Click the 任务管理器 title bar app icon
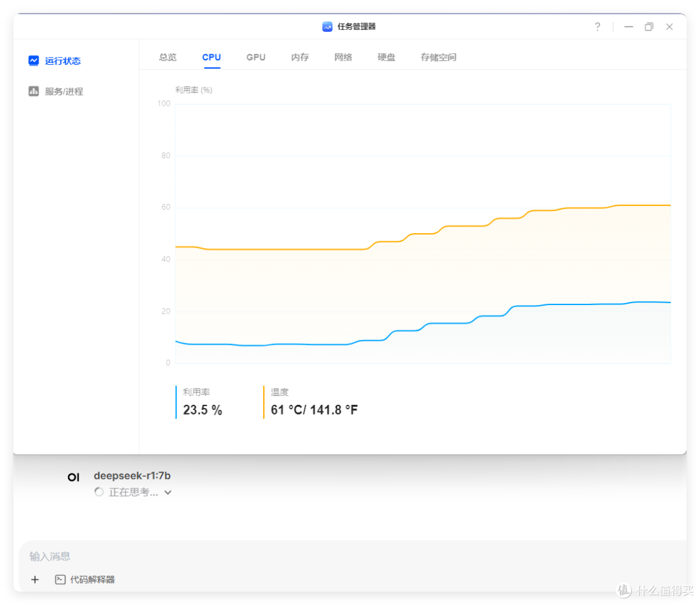 pyautogui.click(x=327, y=27)
